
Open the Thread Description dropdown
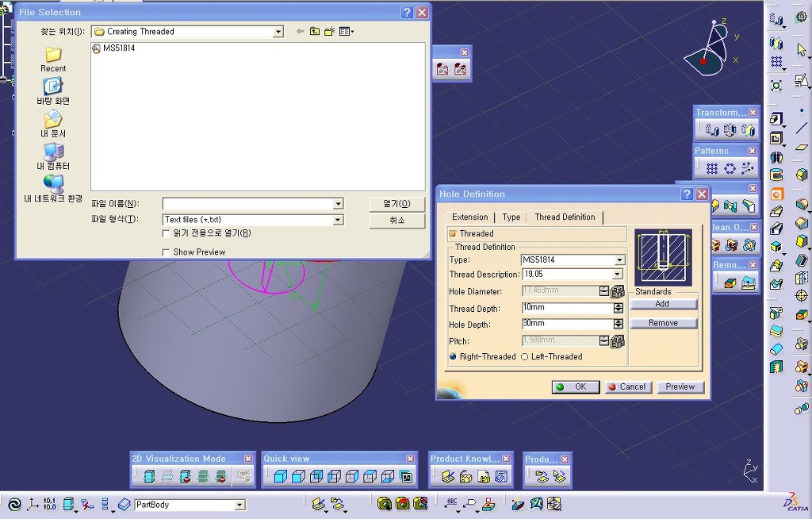(618, 275)
